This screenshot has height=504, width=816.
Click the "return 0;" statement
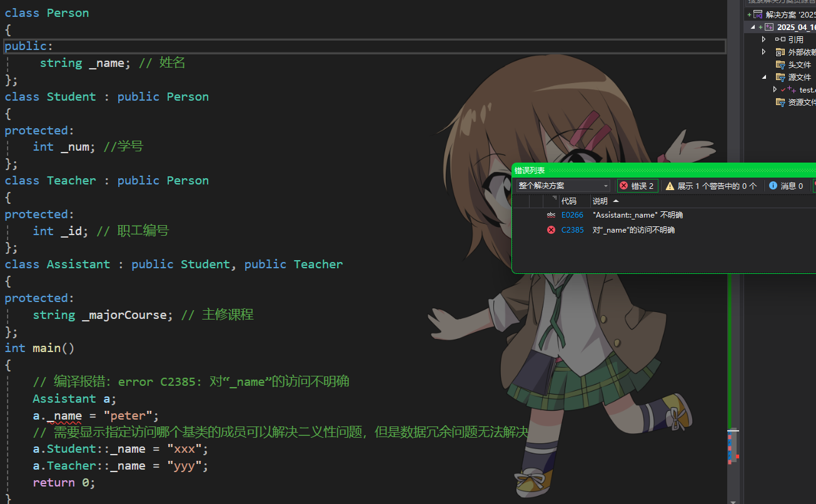pos(64,483)
